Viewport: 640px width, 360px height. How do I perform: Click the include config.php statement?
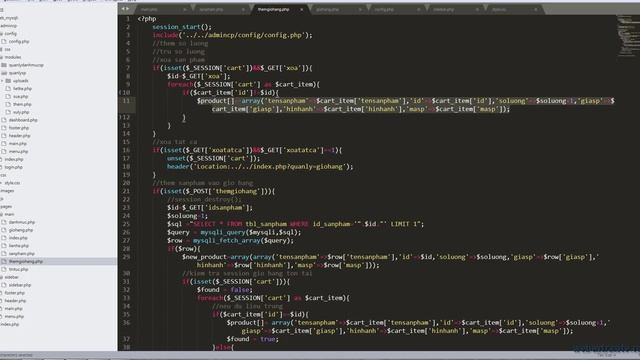pyautogui.click(x=232, y=35)
